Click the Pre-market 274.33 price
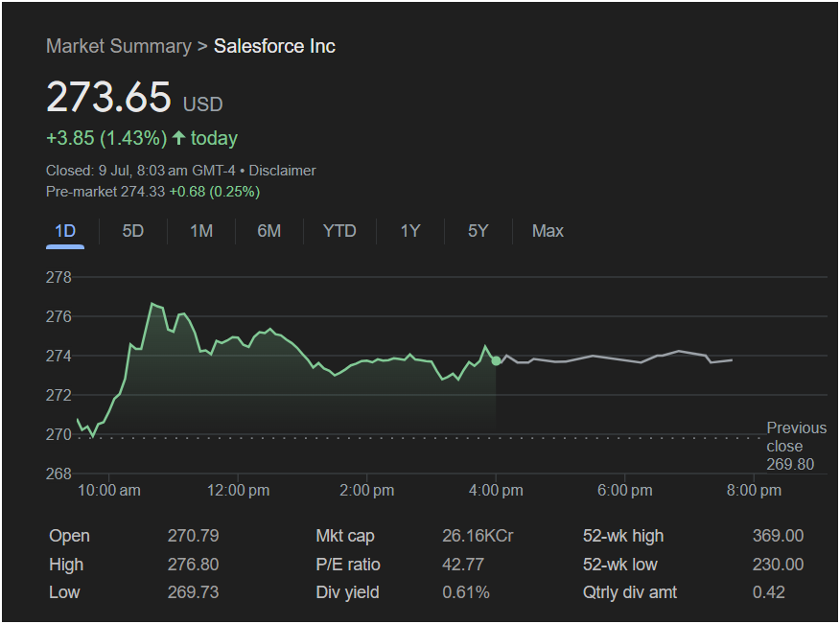840x624 pixels. coord(105,192)
